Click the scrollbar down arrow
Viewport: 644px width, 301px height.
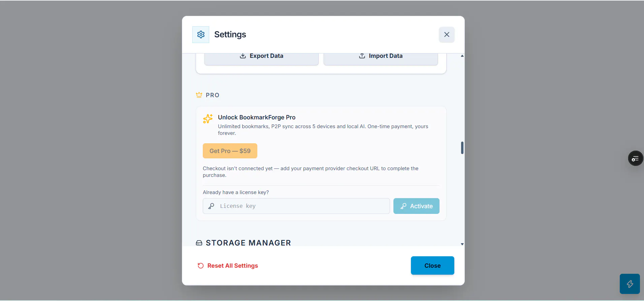coord(462,244)
